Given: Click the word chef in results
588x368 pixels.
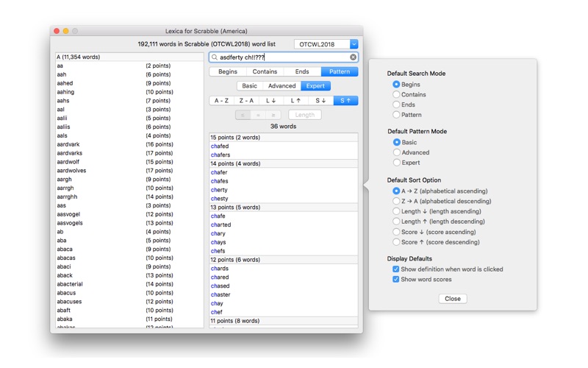Looking at the screenshot, I should coord(216,312).
